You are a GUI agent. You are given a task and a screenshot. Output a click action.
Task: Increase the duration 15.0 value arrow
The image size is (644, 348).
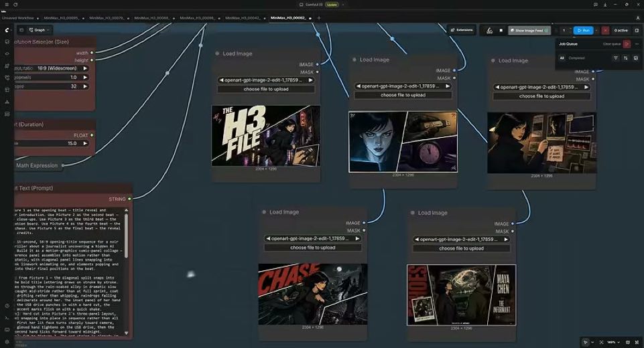coord(85,143)
